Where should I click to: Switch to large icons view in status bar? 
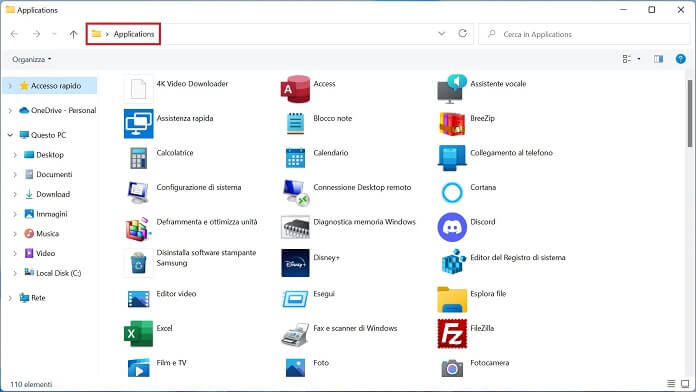685,384
